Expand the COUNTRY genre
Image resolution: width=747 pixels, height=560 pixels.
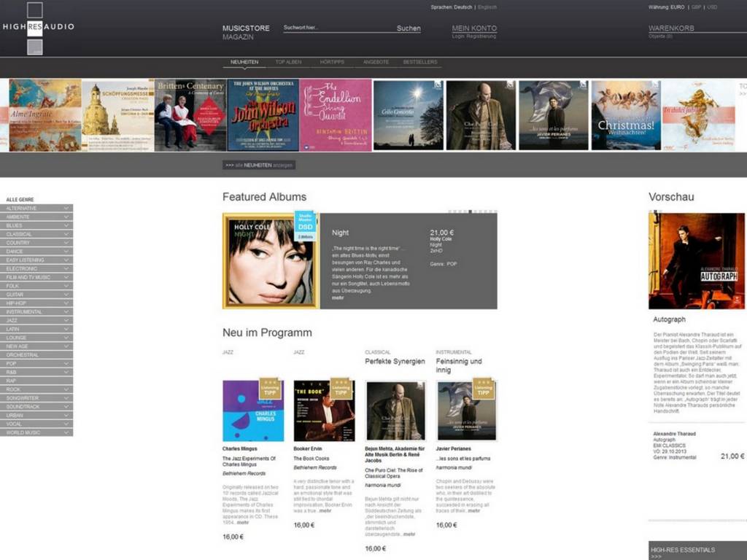(36, 242)
